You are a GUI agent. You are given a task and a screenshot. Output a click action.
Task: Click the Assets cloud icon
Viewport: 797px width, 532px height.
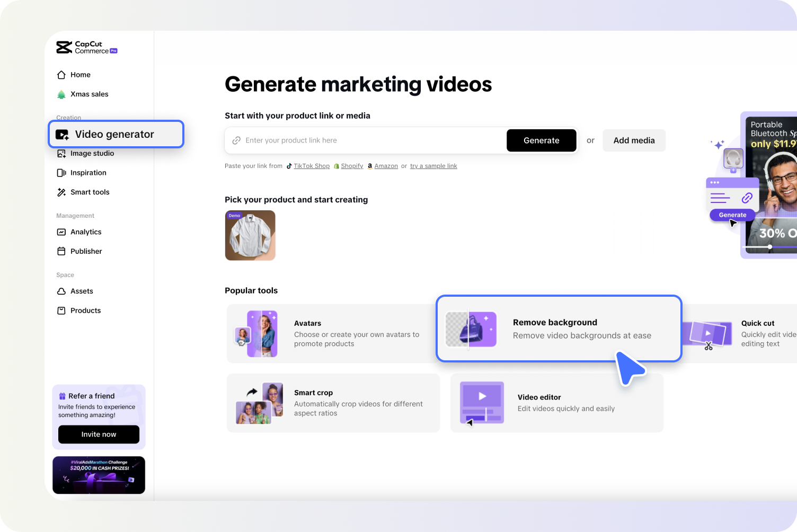(x=61, y=291)
